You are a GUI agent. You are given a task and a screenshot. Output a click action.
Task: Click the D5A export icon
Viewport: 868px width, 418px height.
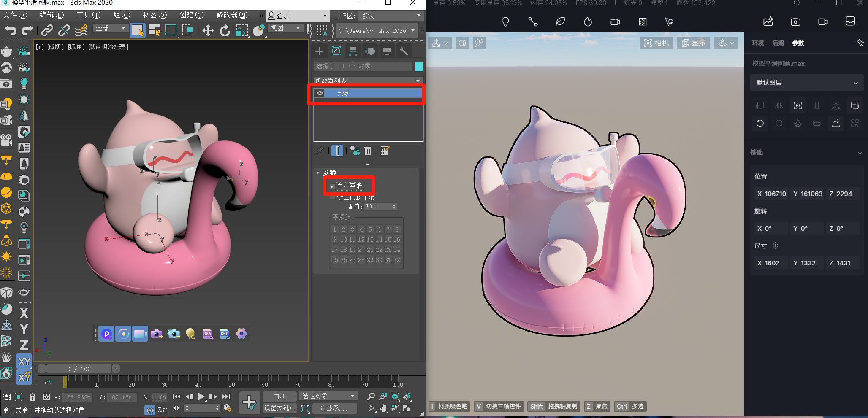207,334
